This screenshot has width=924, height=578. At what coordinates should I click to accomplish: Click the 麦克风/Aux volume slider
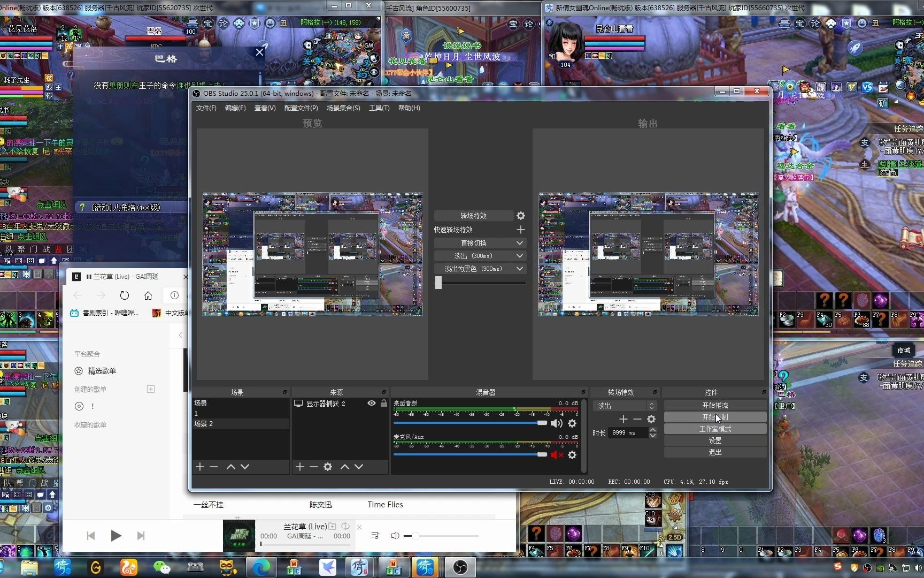pyautogui.click(x=470, y=454)
